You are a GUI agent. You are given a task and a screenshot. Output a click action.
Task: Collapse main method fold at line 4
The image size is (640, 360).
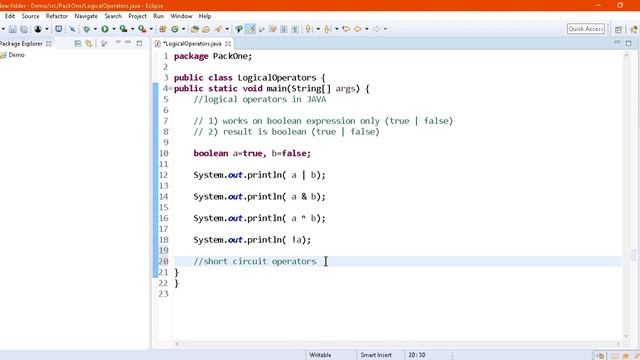170,89
